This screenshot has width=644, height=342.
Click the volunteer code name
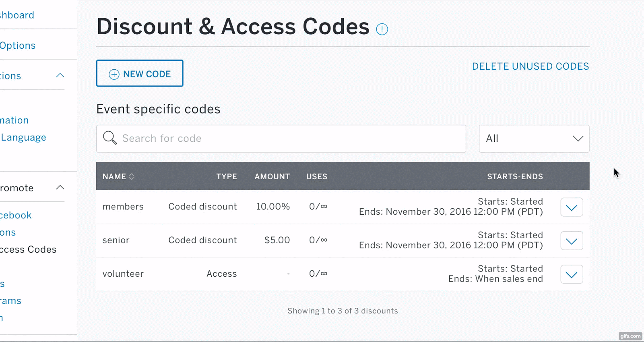123,274
